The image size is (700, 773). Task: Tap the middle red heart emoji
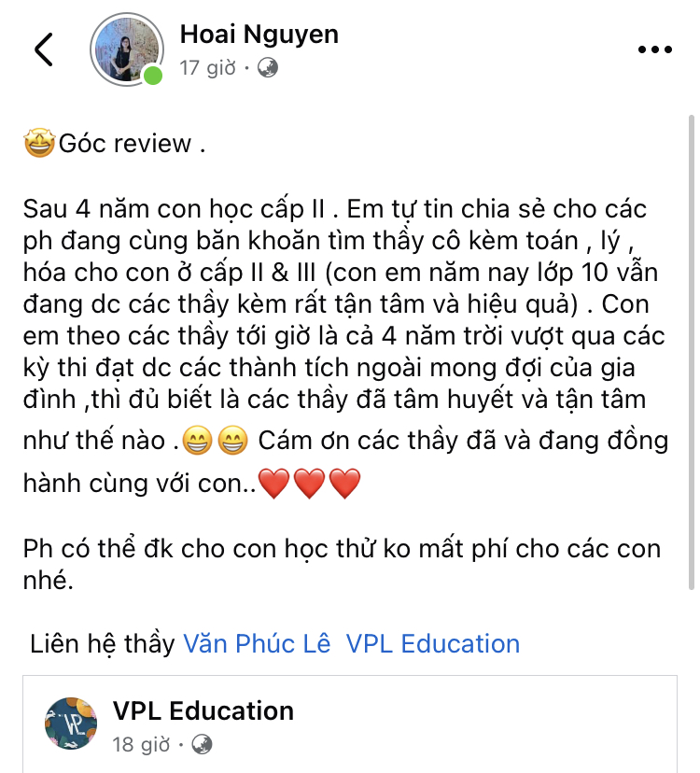point(310,484)
